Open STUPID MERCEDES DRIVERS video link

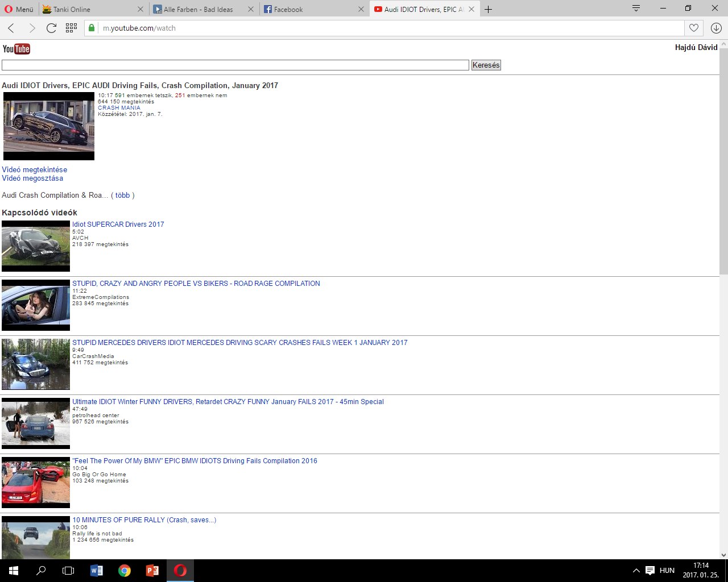click(239, 342)
